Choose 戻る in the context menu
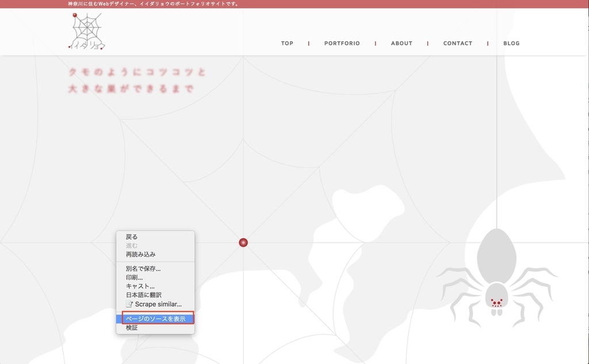 [155, 237]
